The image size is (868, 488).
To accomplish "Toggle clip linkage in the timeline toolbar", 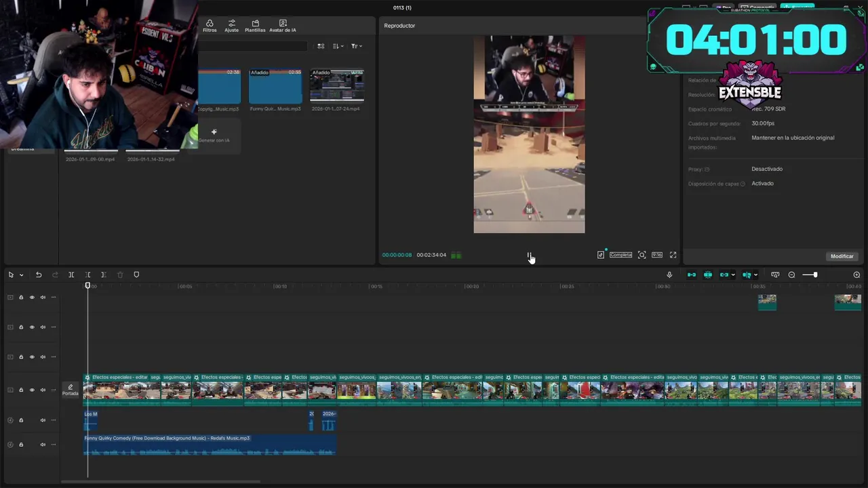I will pyautogui.click(x=724, y=274).
